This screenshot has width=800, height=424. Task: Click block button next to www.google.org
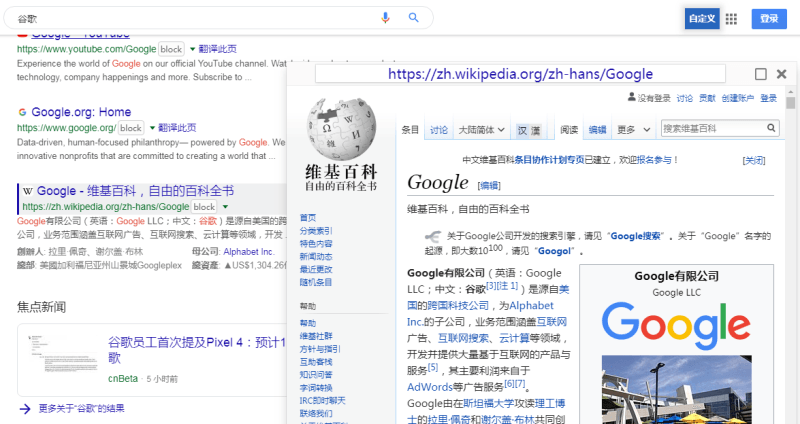coord(131,128)
